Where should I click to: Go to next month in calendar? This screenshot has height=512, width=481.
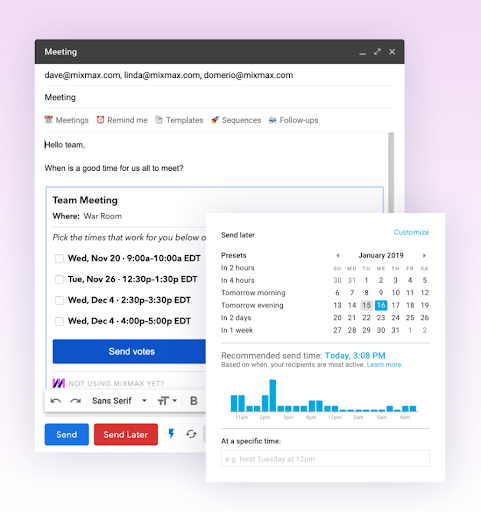coord(424,256)
